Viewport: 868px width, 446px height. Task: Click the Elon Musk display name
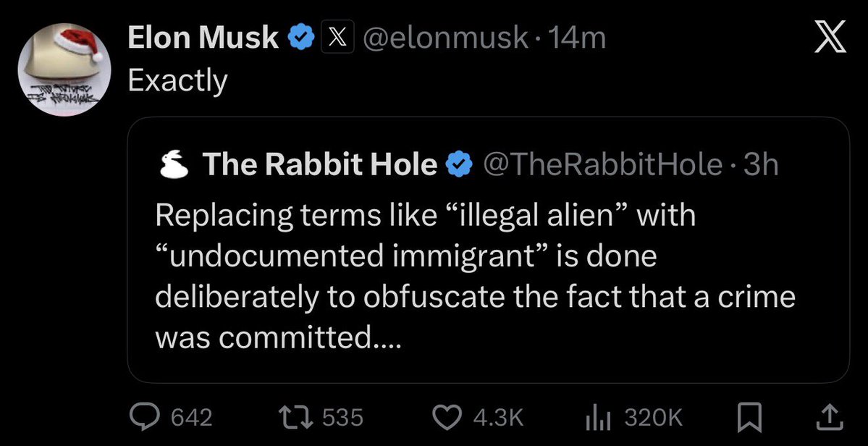pyautogui.click(x=203, y=38)
